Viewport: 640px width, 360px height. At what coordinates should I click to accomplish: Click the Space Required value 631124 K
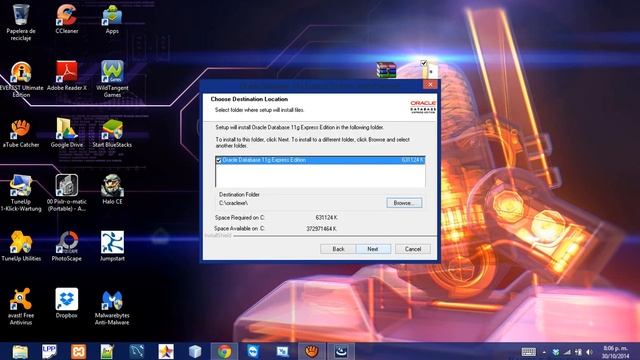(x=327, y=218)
